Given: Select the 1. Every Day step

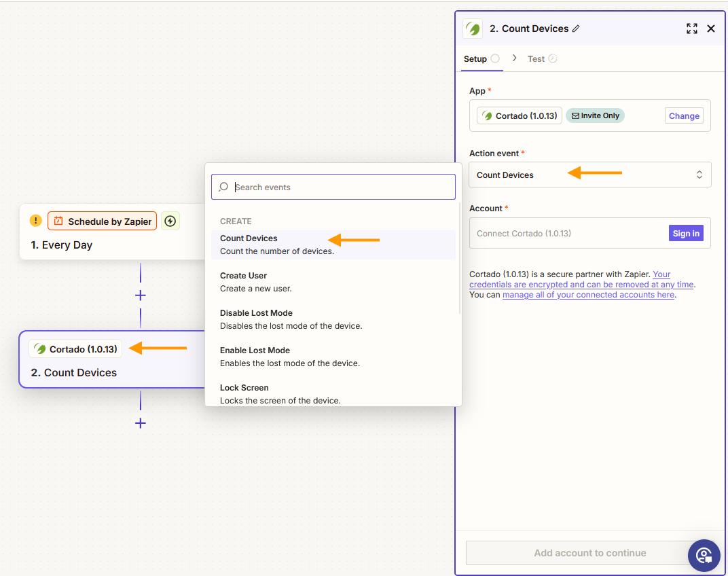Looking at the screenshot, I should [112, 232].
